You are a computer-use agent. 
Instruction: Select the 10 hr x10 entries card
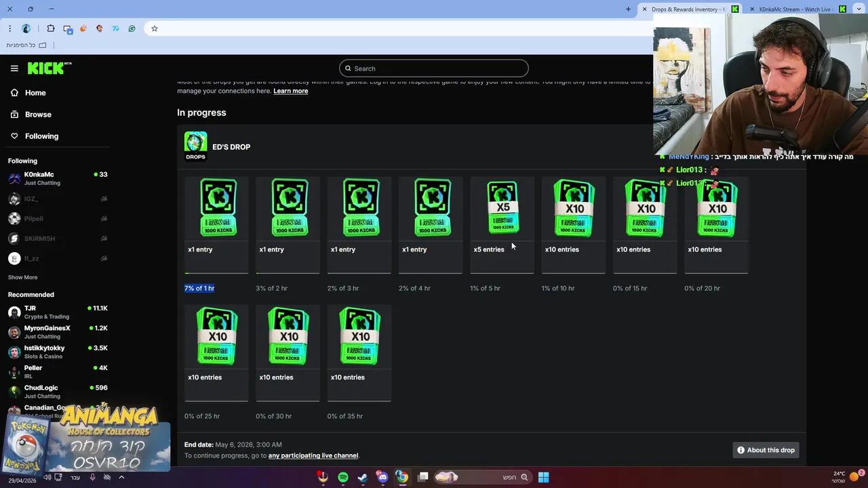coord(574,225)
